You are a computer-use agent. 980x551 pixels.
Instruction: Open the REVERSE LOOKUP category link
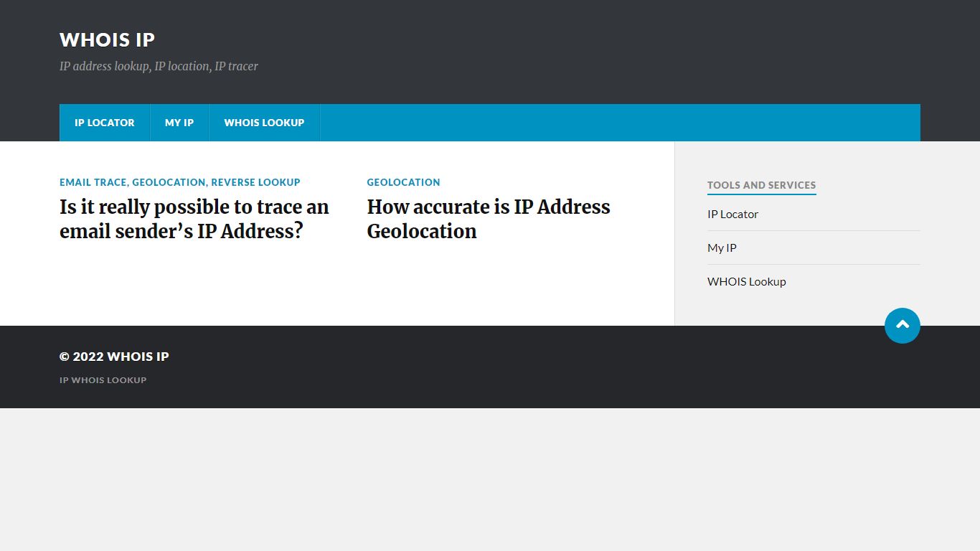click(255, 182)
